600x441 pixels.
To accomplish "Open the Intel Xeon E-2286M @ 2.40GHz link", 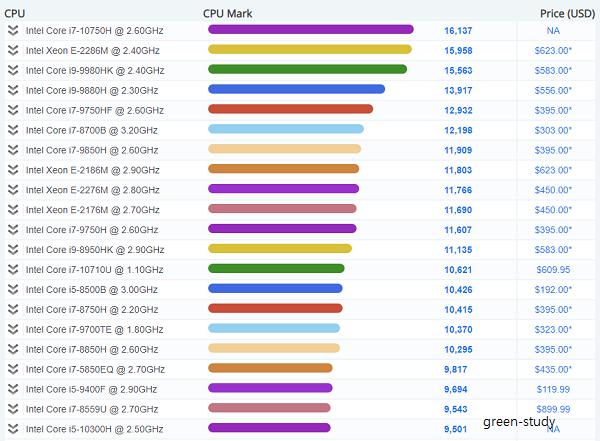I will click(x=93, y=51).
